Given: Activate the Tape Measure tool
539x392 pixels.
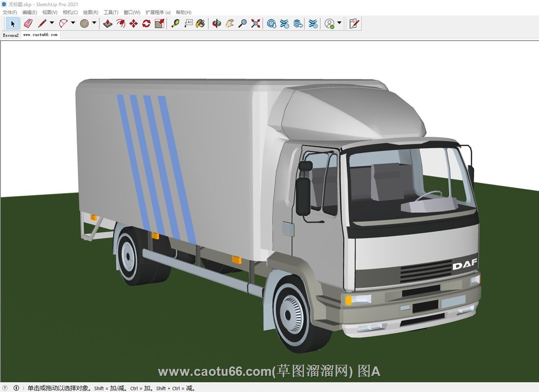Looking at the screenshot, I should [x=175, y=24].
